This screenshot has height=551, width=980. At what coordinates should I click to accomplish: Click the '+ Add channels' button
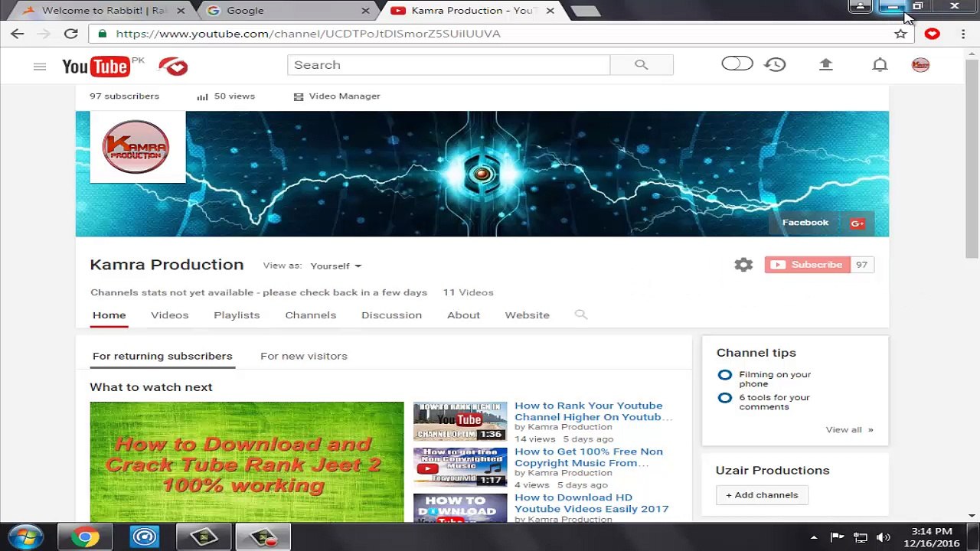point(762,495)
